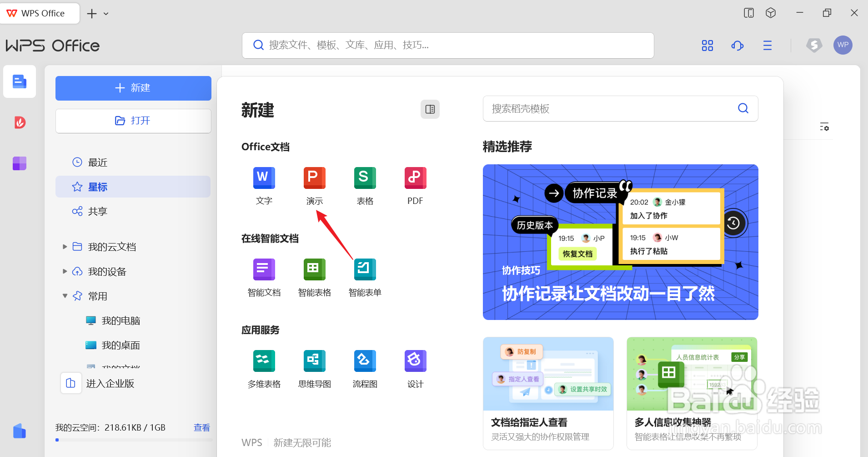Select 星标 in navigation list
Viewport: 868px width, 457px height.
point(133,187)
